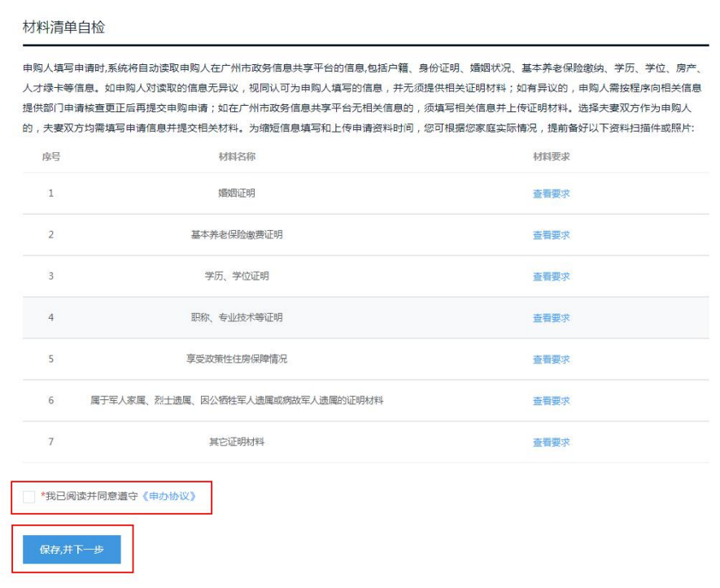Click the 材料要求 column header
The image size is (720, 588).
(551, 157)
